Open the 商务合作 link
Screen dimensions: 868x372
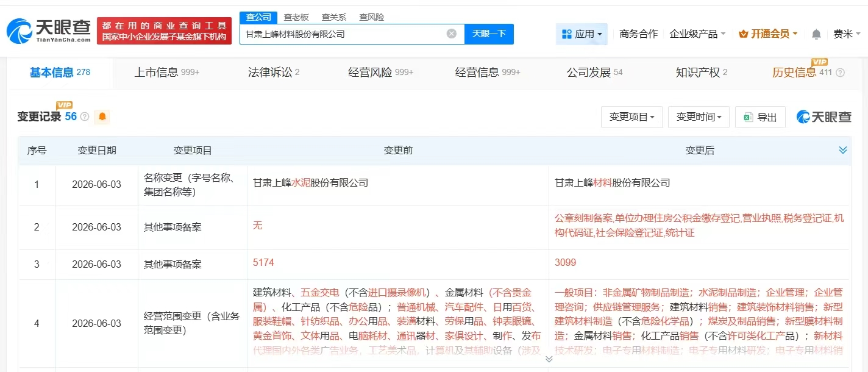pyautogui.click(x=638, y=34)
